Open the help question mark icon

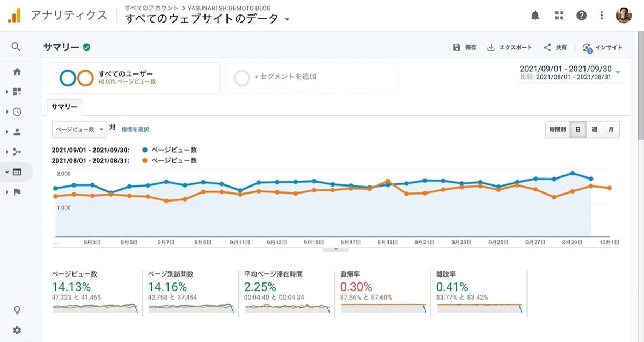click(581, 16)
